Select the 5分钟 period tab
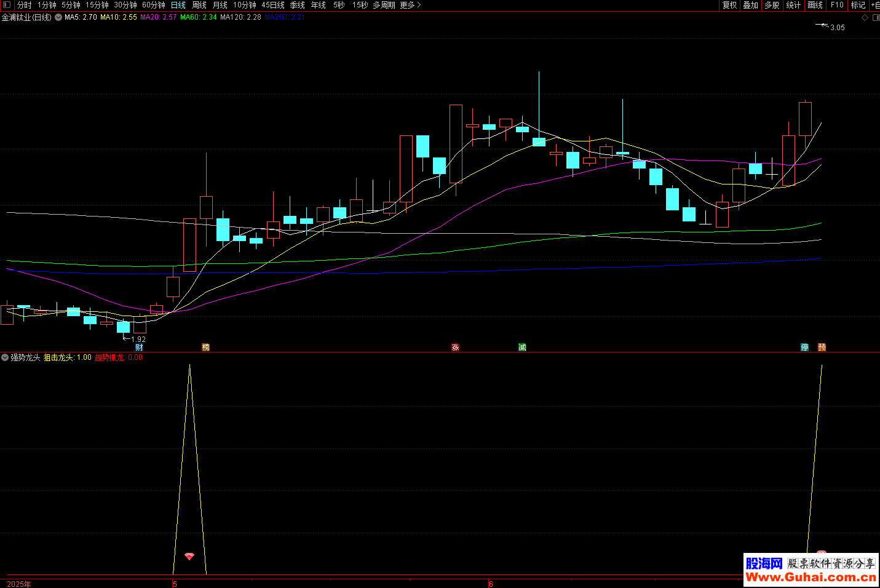Image resolution: width=880 pixels, height=588 pixels. (x=71, y=5)
